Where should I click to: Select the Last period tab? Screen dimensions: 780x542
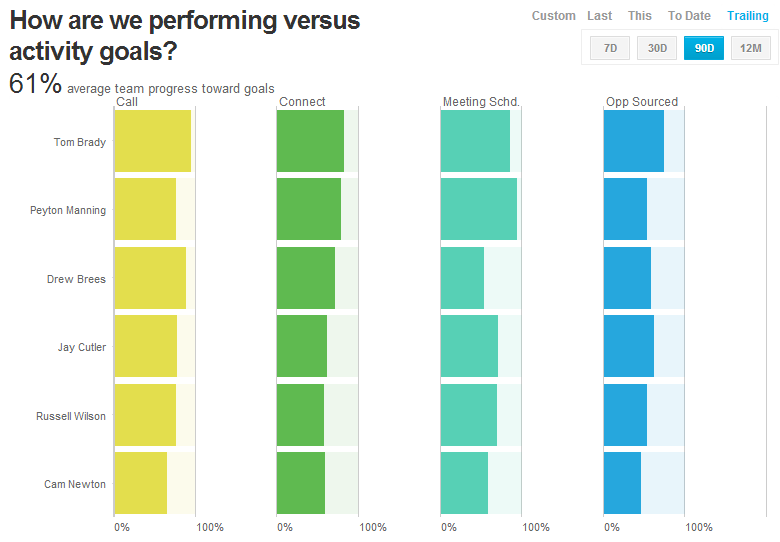(x=600, y=16)
